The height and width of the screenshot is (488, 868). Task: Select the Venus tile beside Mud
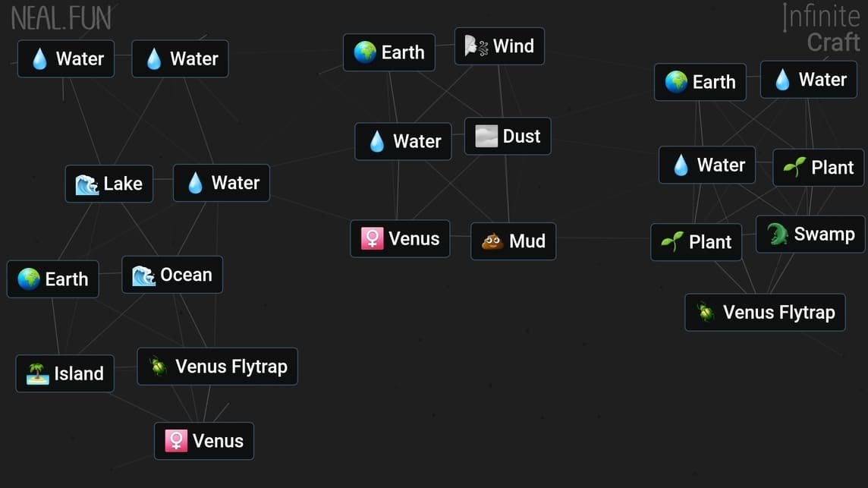tap(400, 238)
